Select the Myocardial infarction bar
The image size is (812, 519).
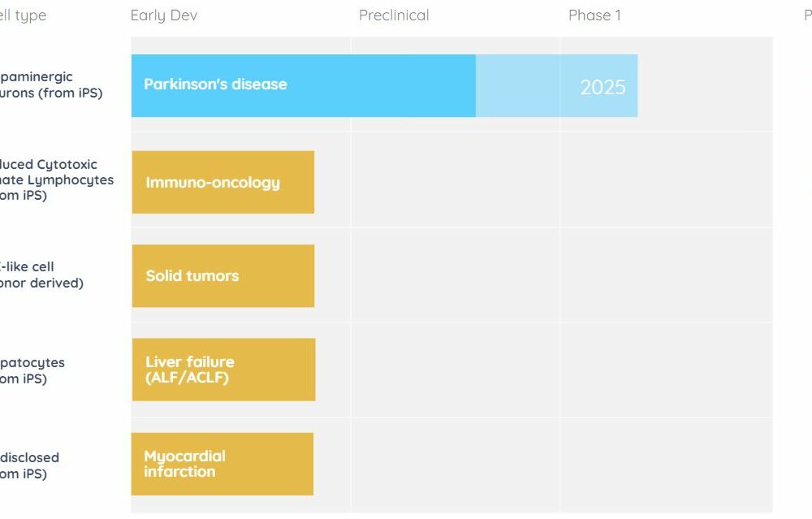click(x=222, y=464)
